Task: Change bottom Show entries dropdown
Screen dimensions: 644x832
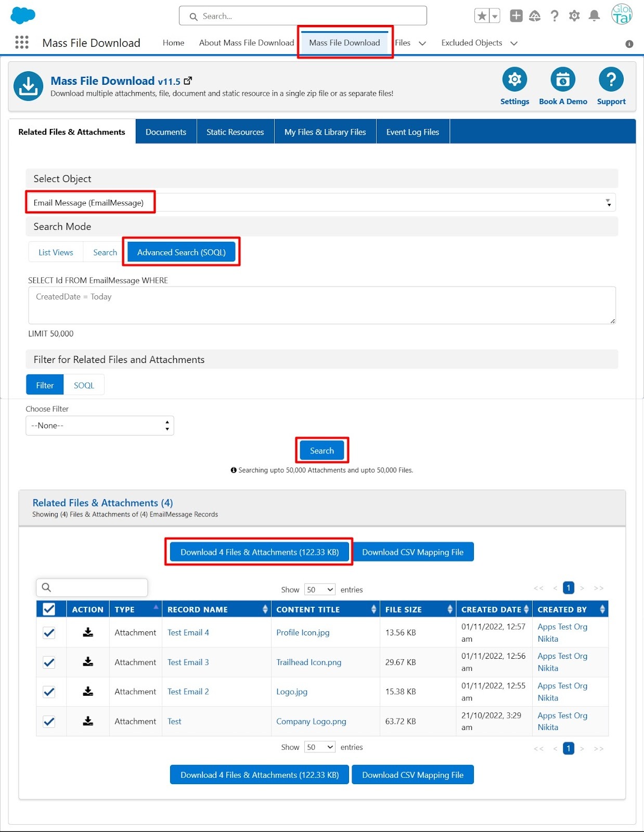Action: (320, 747)
